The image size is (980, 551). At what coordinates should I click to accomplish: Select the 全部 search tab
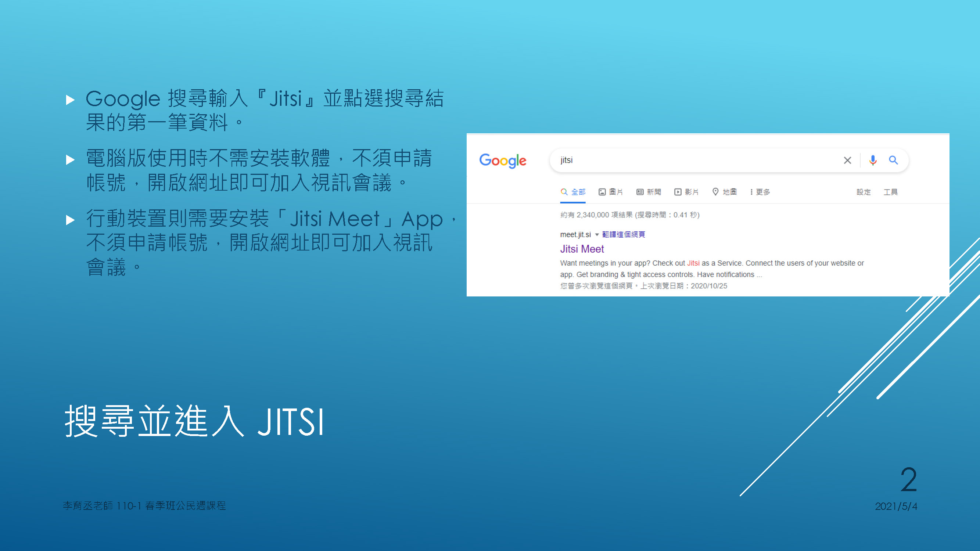tap(573, 192)
